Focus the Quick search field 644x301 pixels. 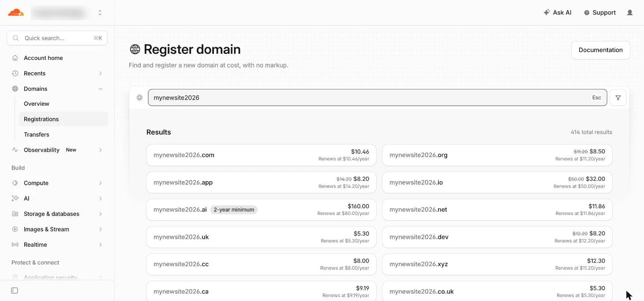point(57,38)
